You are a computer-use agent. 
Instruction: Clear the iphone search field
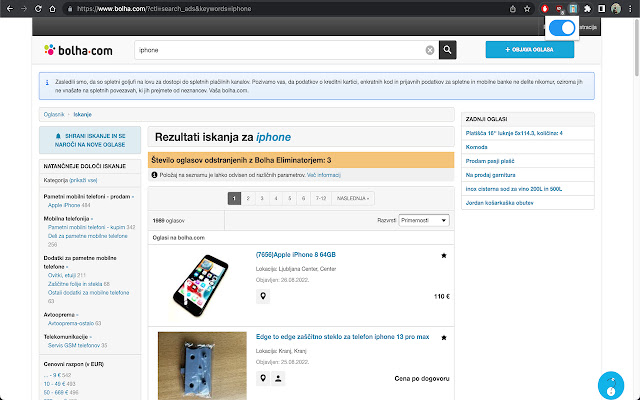tap(430, 50)
